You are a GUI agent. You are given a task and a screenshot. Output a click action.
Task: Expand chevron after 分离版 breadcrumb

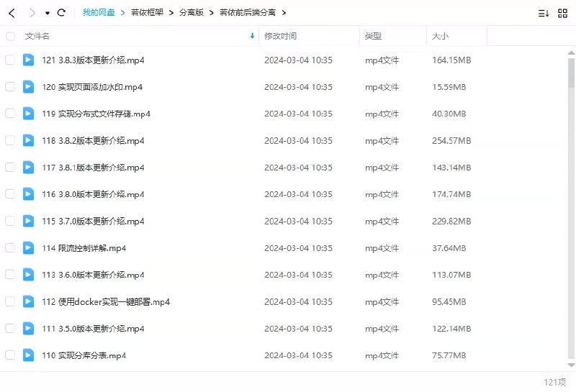point(212,13)
